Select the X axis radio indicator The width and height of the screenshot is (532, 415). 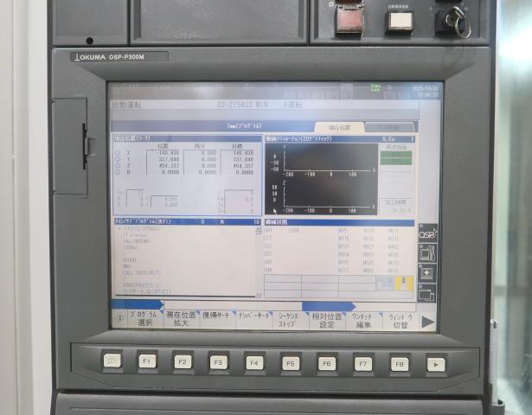coord(118,152)
